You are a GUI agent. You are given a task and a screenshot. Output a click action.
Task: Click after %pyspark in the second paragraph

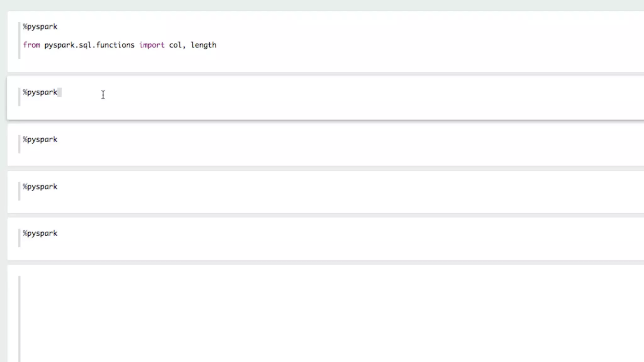(x=60, y=92)
